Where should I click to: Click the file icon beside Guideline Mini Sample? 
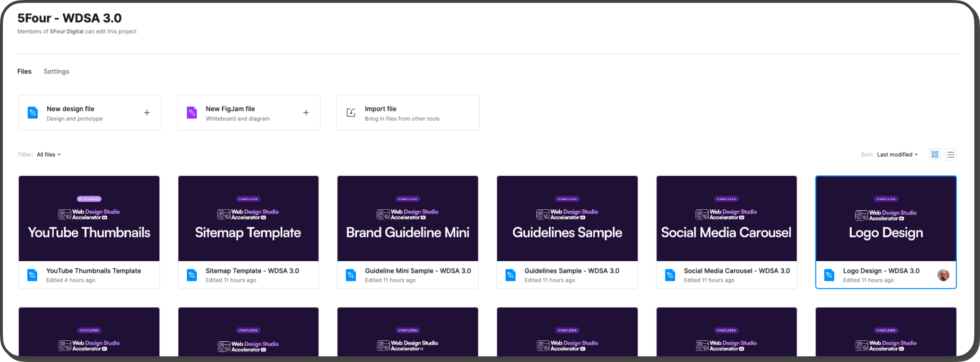point(351,275)
